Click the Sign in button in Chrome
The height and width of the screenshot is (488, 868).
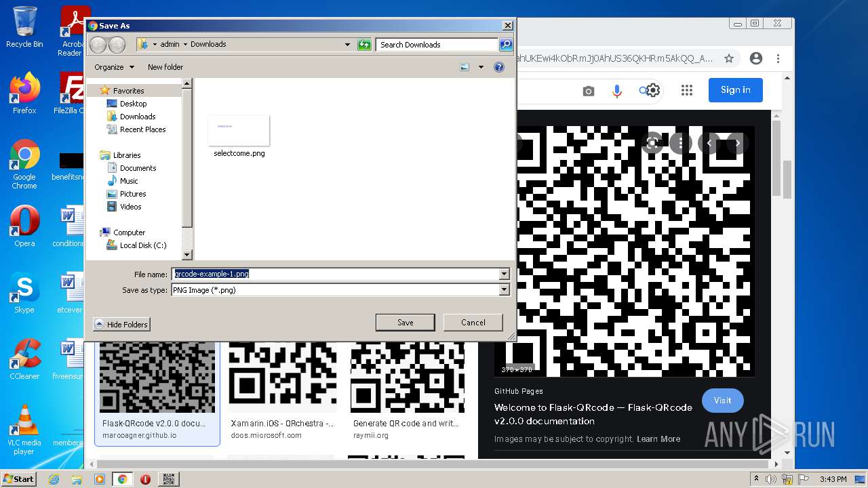[x=735, y=90]
